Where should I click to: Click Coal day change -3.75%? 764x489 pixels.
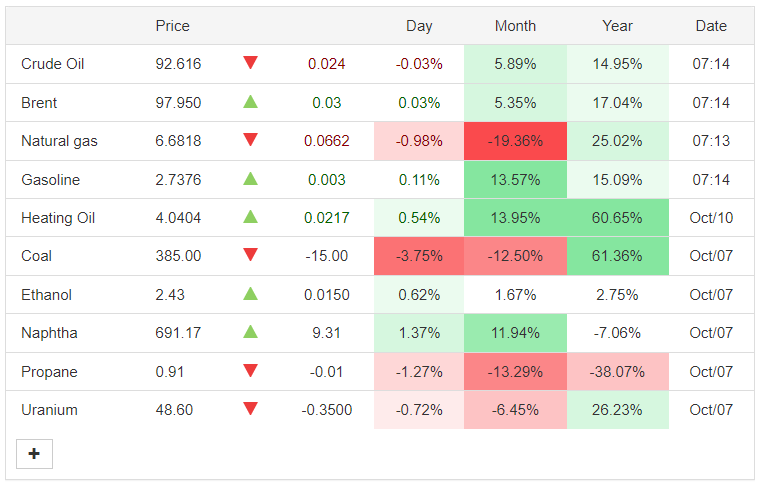[419, 256]
